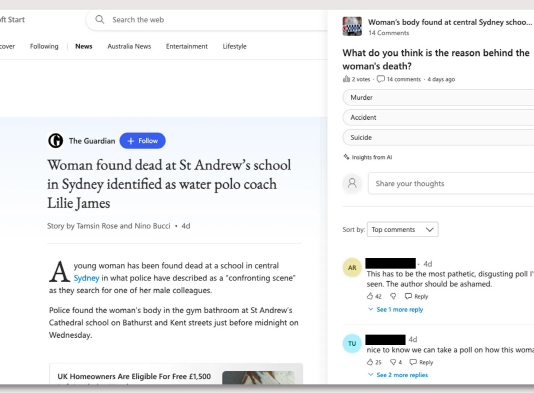Click the AR user avatar
This screenshot has width=534, height=393.
(352, 268)
